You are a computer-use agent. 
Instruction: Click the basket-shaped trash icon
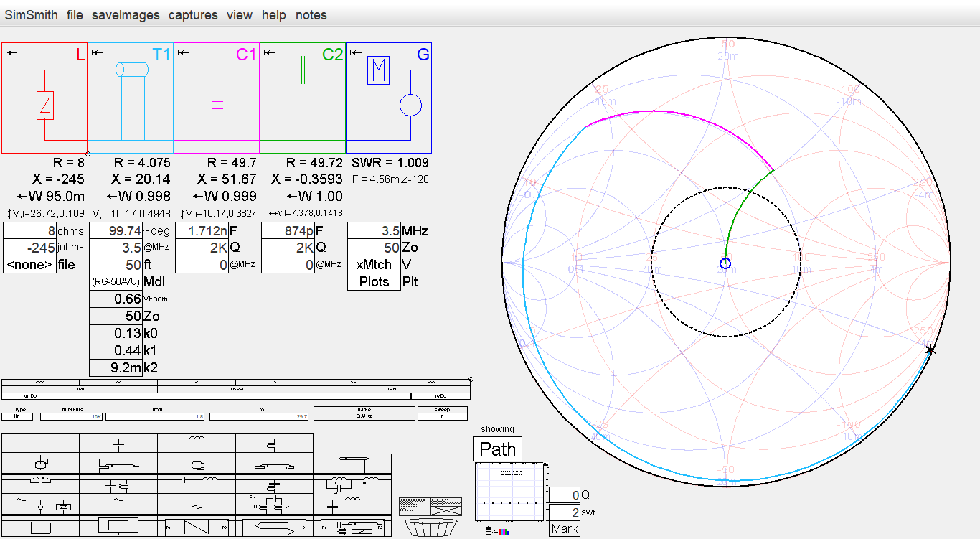(431, 528)
